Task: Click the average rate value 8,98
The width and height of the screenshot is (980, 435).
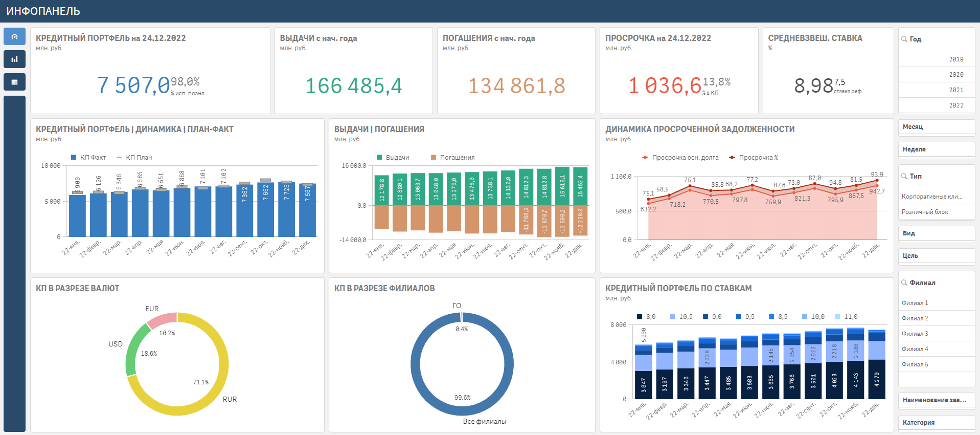Action: [x=814, y=85]
